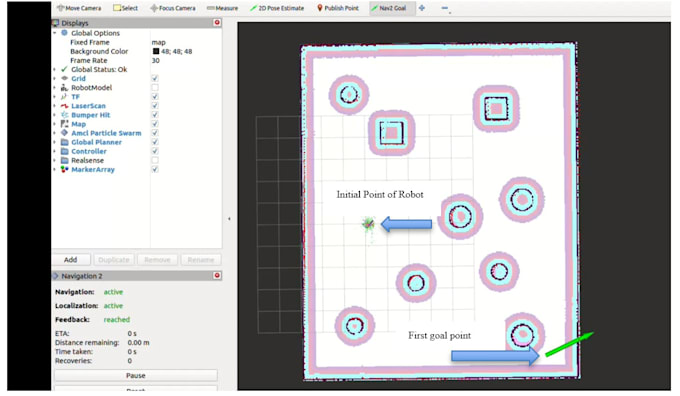
Task: Pick the Measure tool
Action: [222, 8]
